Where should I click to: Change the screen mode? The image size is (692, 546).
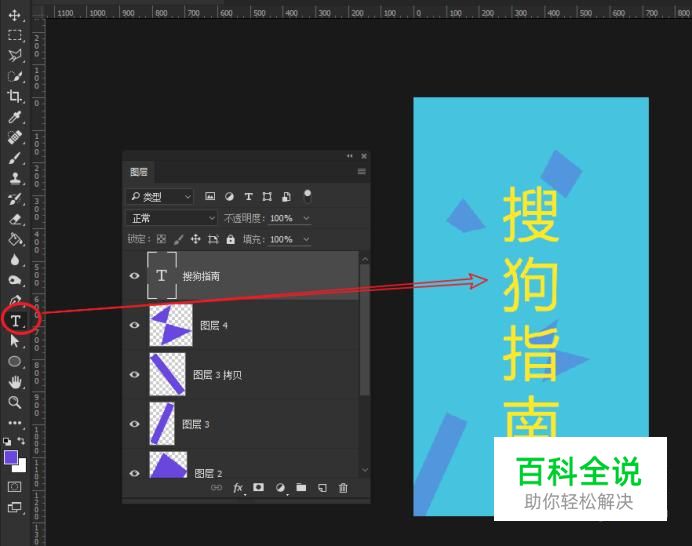[15, 508]
